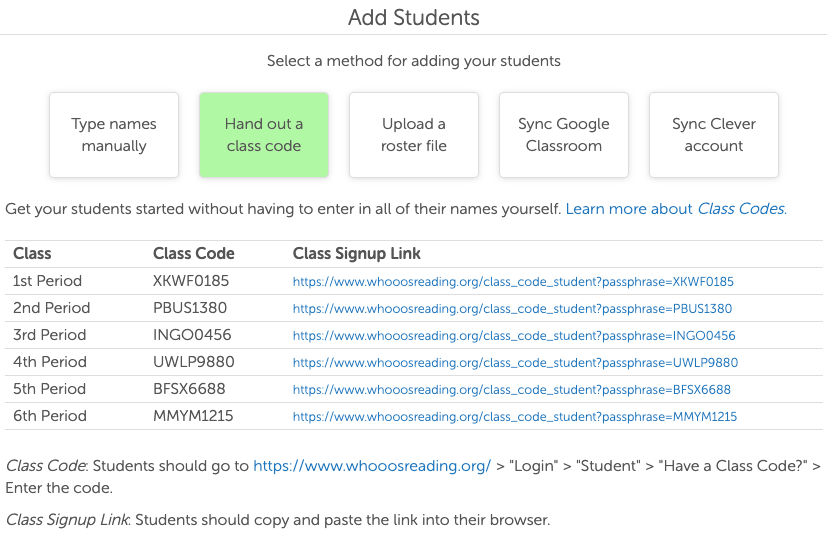This screenshot has width=827, height=534.
Task: Click the class code XKWF0185 text
Action: (191, 281)
